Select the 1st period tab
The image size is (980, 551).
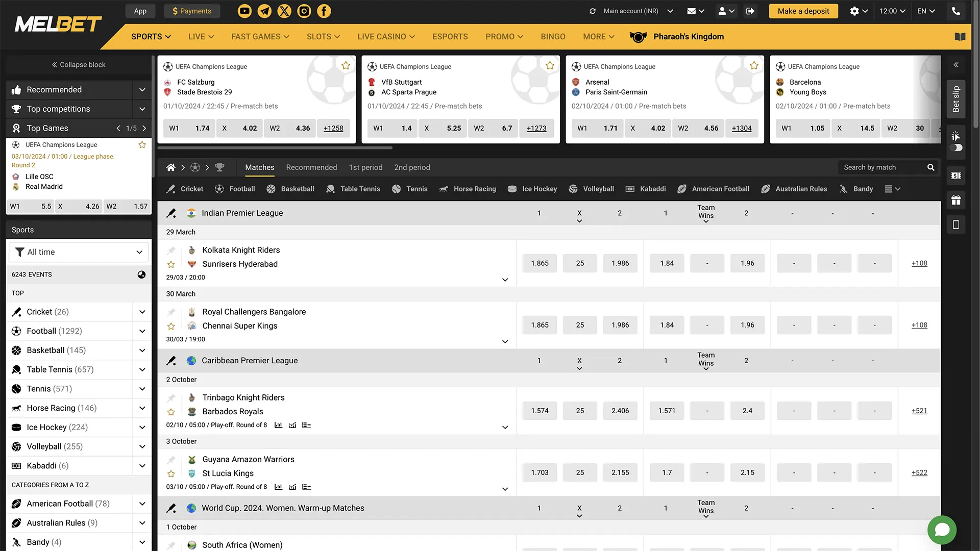tap(365, 167)
